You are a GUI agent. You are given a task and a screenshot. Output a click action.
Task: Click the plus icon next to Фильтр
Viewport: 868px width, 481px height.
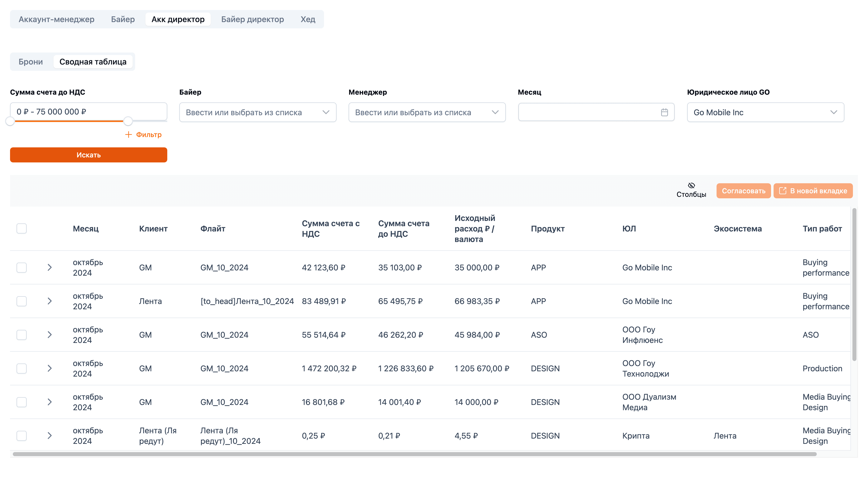click(128, 134)
